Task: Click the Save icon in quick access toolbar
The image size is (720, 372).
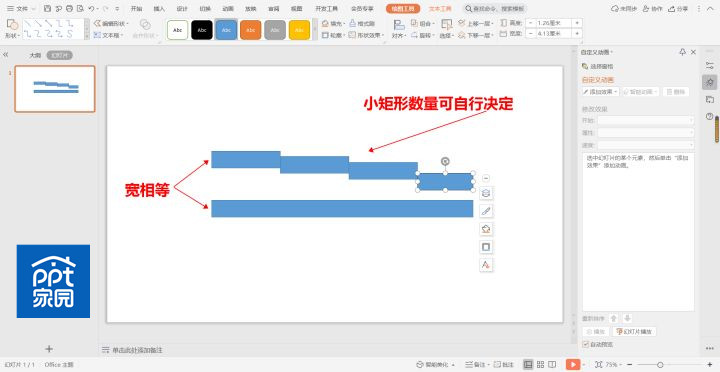Action: point(47,8)
